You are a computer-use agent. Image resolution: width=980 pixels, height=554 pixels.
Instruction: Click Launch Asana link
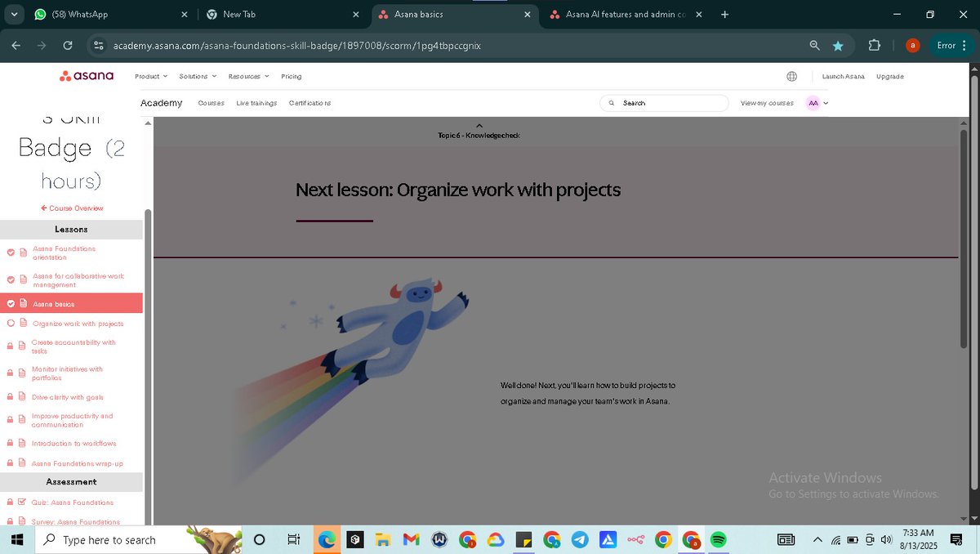click(843, 76)
